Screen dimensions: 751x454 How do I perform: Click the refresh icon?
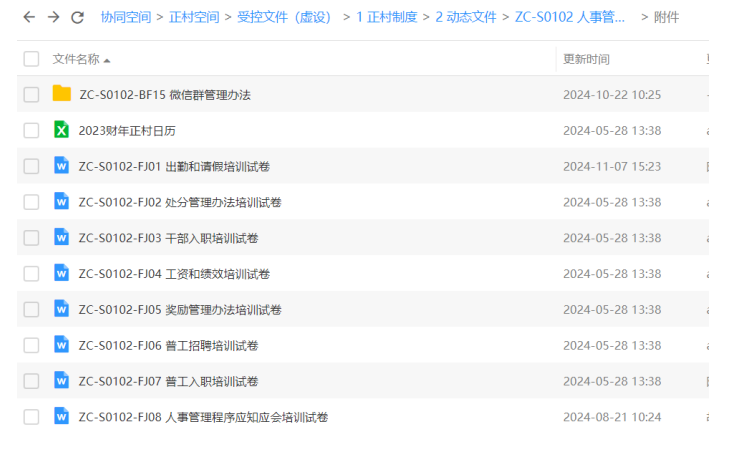coord(77,17)
